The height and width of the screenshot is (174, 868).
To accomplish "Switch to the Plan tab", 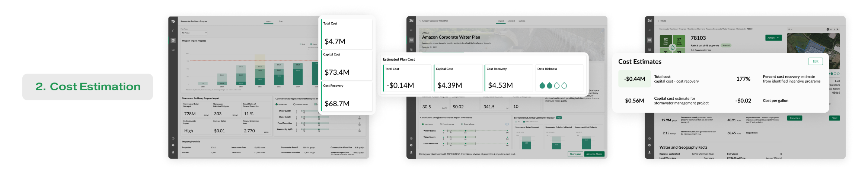I will tap(280, 21).
